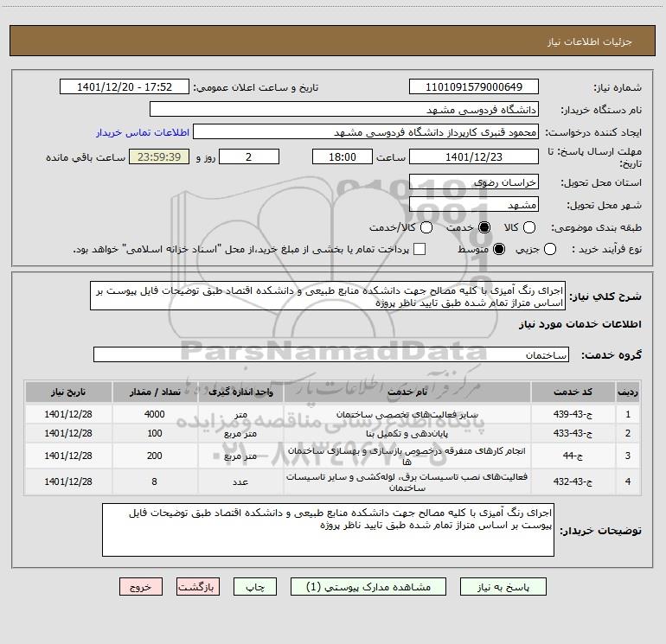Click the پاسخ به نیاز button
The height and width of the screenshot is (644, 666).
(x=503, y=587)
